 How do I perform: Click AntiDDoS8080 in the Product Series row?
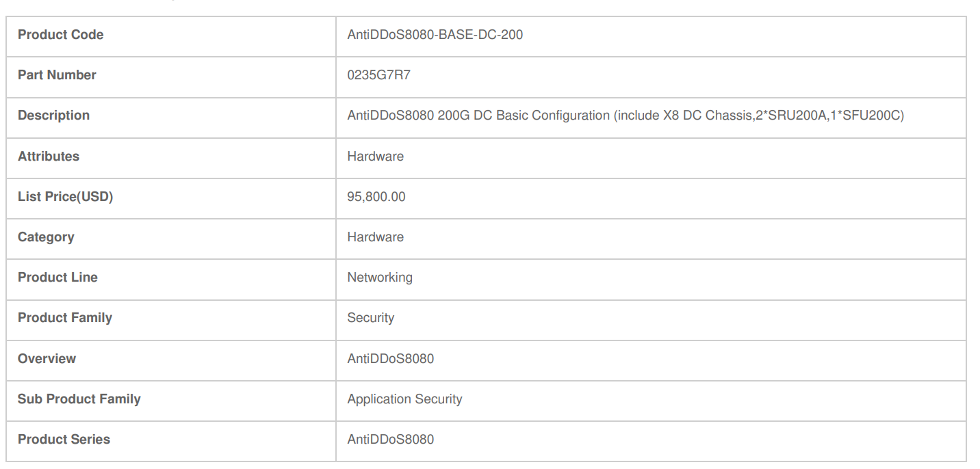[391, 440]
